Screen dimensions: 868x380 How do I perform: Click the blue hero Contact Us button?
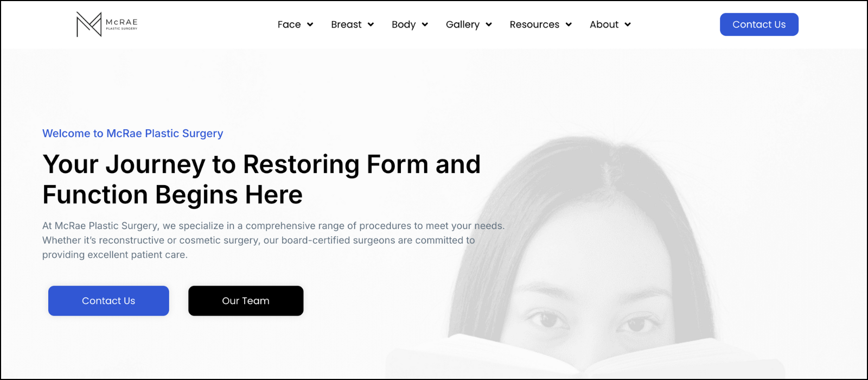pyautogui.click(x=108, y=301)
